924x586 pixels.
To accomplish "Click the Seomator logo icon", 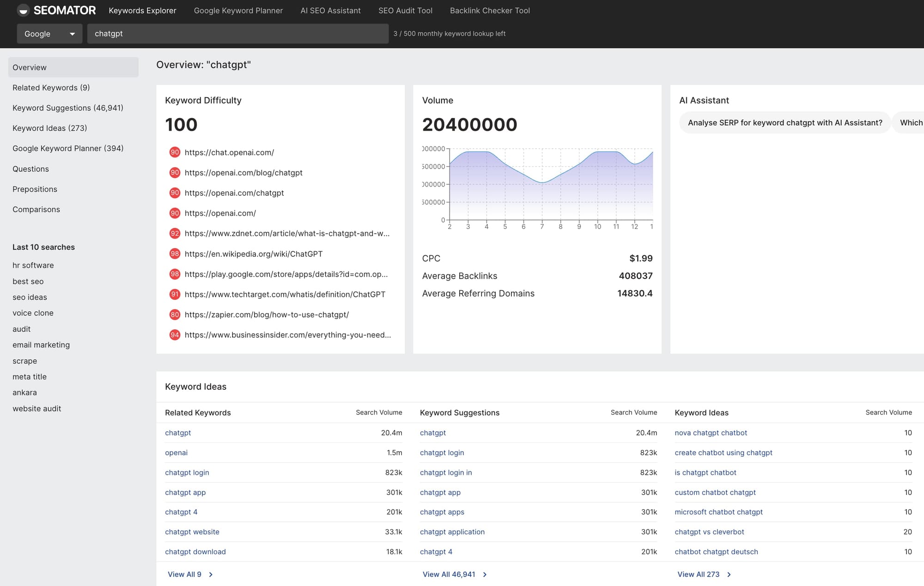I will (x=23, y=10).
